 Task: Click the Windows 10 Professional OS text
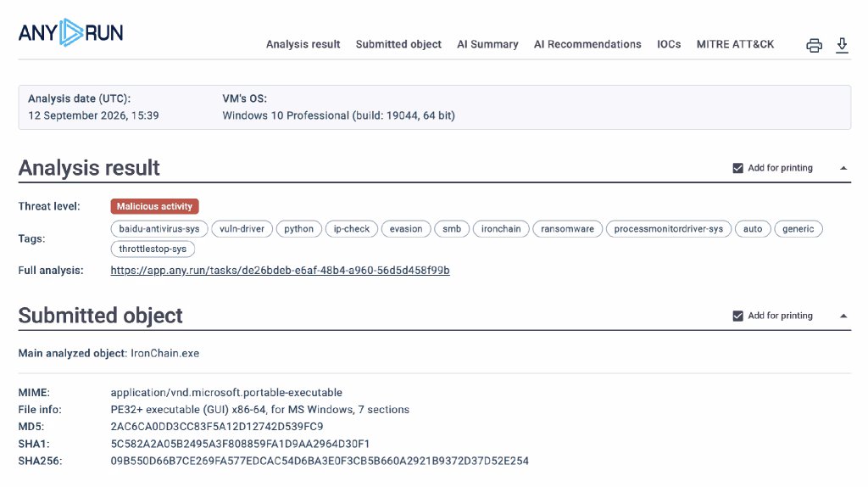(339, 115)
